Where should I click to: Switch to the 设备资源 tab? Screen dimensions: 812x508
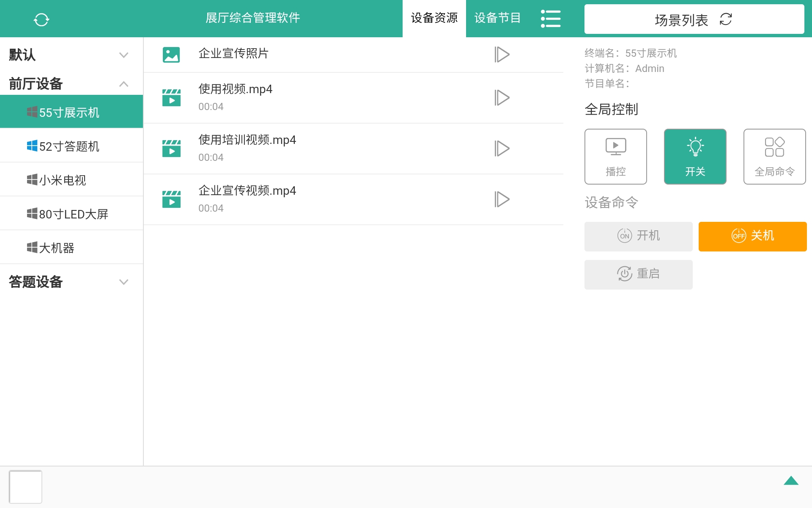[434, 18]
